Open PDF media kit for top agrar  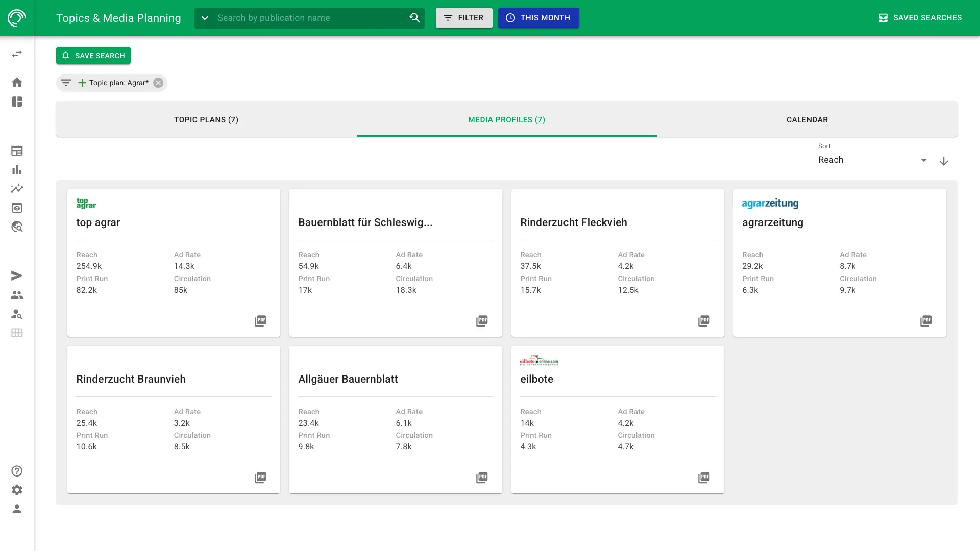point(260,321)
